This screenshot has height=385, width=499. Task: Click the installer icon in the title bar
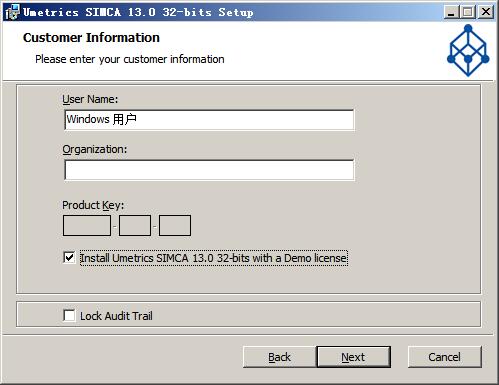click(12, 12)
